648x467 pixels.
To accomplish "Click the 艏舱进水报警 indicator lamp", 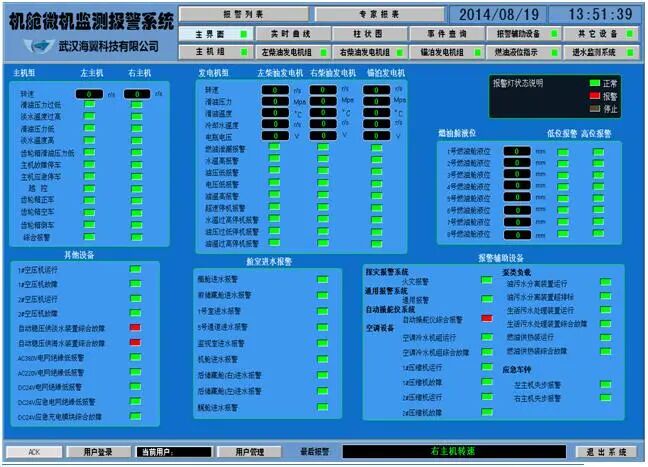I will [x=323, y=279].
